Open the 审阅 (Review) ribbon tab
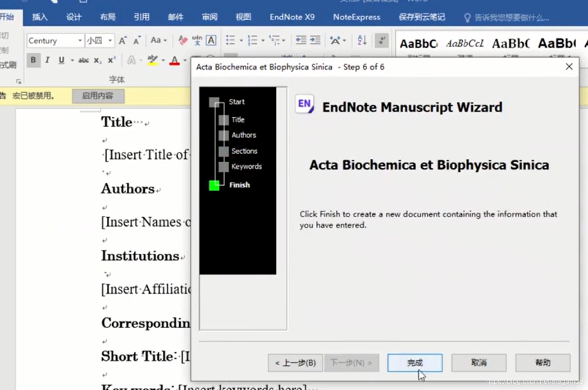Viewport: 588px width, 390px height. click(210, 17)
